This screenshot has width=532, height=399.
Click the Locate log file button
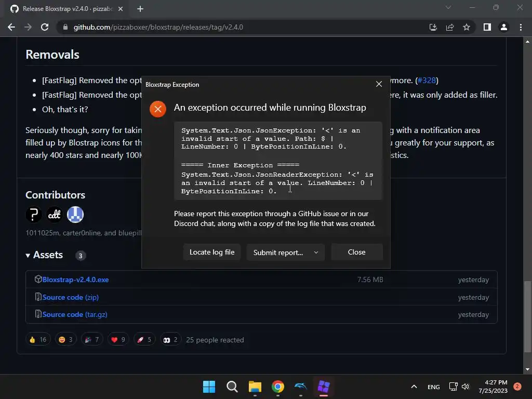[212, 252]
